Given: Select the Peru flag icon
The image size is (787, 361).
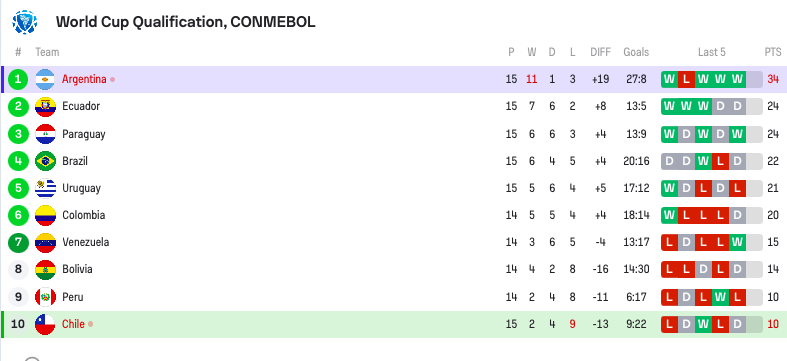Looking at the screenshot, I should [45, 297].
